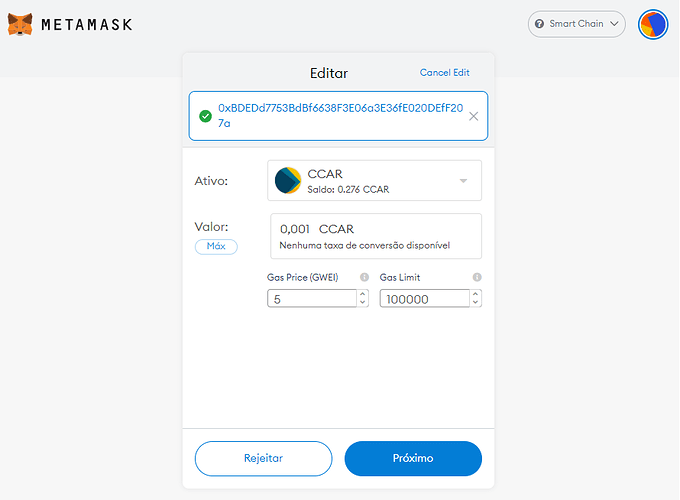Increase the Gas Price value
The height and width of the screenshot is (500, 680).
(362, 294)
